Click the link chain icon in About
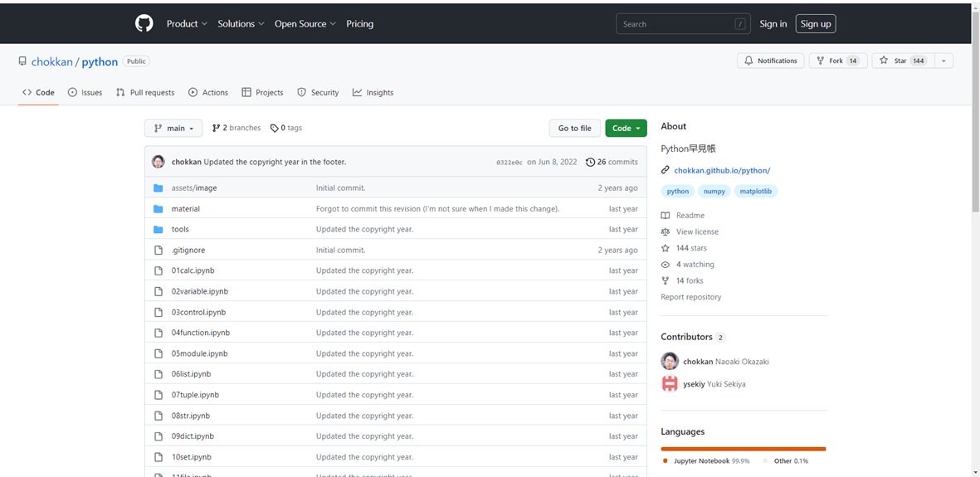This screenshot has width=980, height=477. [665, 170]
